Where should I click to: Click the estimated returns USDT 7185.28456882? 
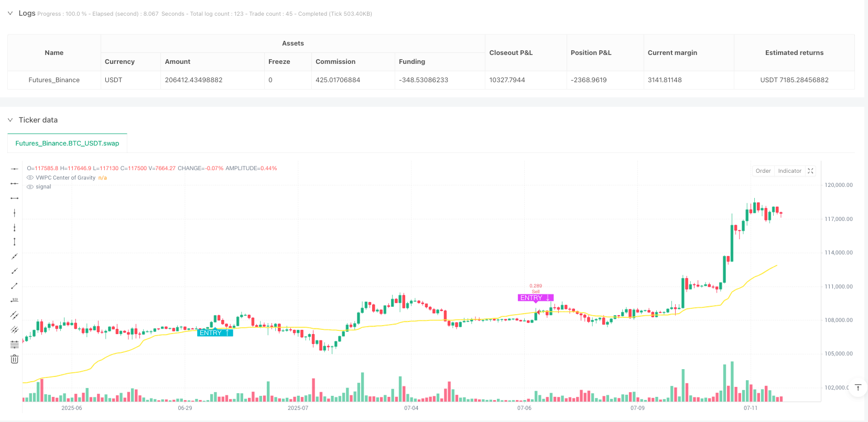[794, 80]
